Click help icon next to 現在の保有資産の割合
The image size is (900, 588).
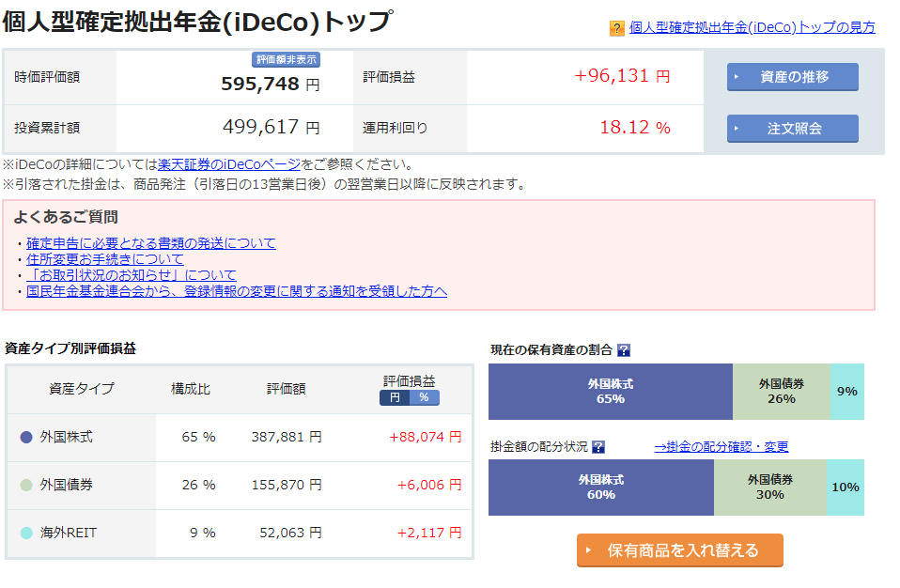(x=624, y=350)
